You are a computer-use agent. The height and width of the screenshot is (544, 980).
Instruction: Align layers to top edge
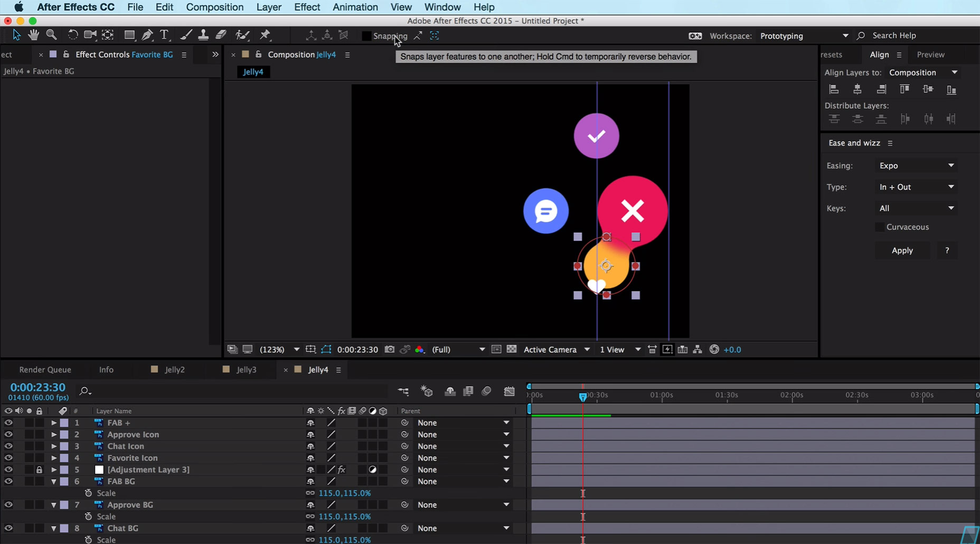pyautogui.click(x=904, y=89)
